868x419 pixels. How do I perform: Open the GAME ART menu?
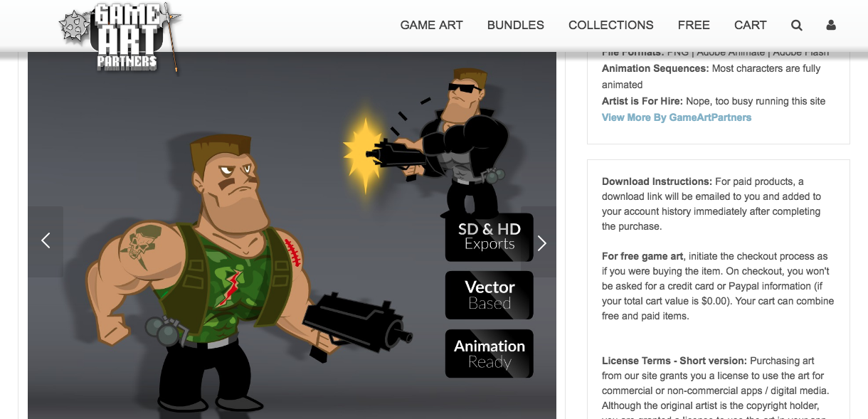pyautogui.click(x=431, y=25)
